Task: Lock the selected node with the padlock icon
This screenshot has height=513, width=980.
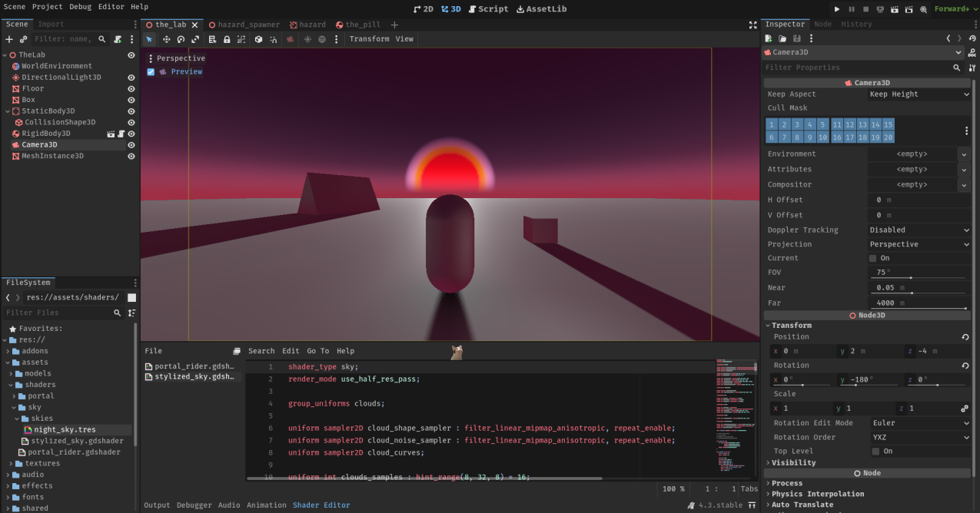Action: pyautogui.click(x=228, y=38)
